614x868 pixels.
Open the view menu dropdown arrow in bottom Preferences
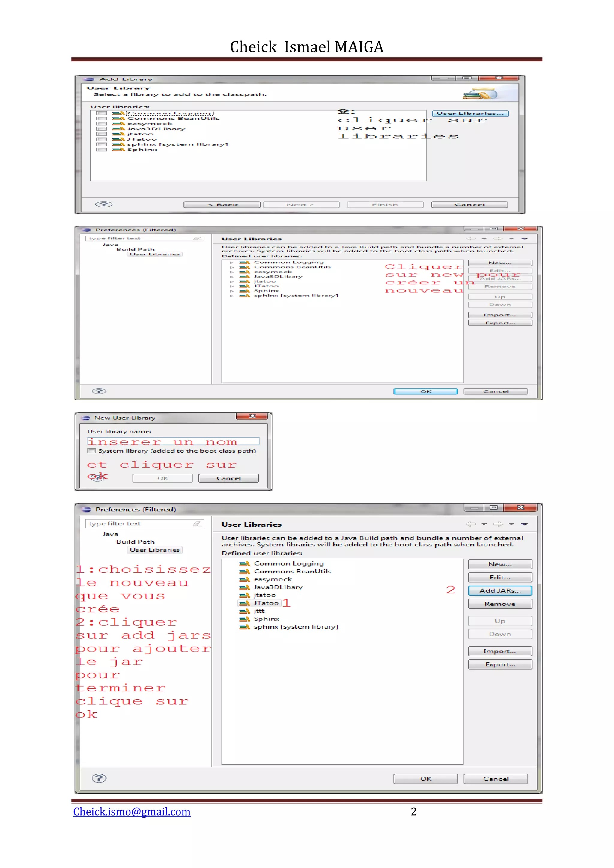pyautogui.click(x=524, y=524)
